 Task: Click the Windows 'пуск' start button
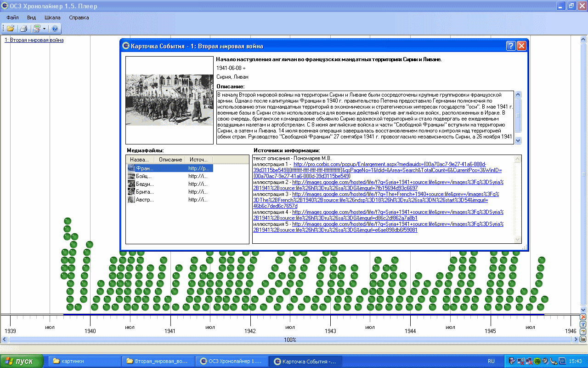(x=22, y=361)
